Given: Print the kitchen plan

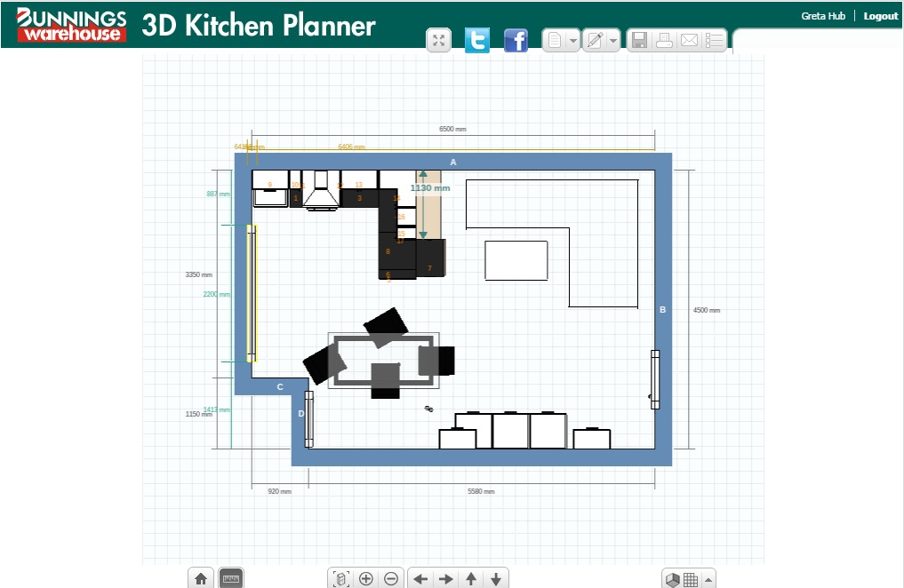Looking at the screenshot, I should [664, 40].
